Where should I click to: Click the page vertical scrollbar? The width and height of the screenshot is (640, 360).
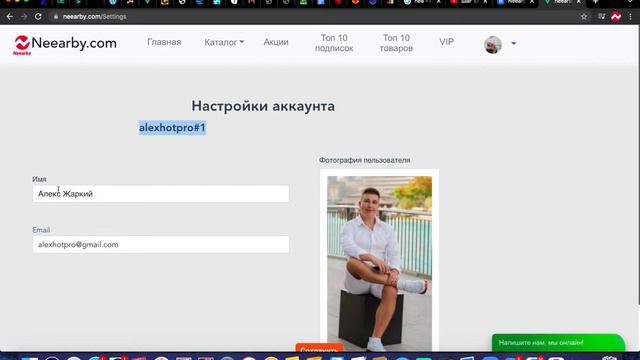click(x=638, y=165)
